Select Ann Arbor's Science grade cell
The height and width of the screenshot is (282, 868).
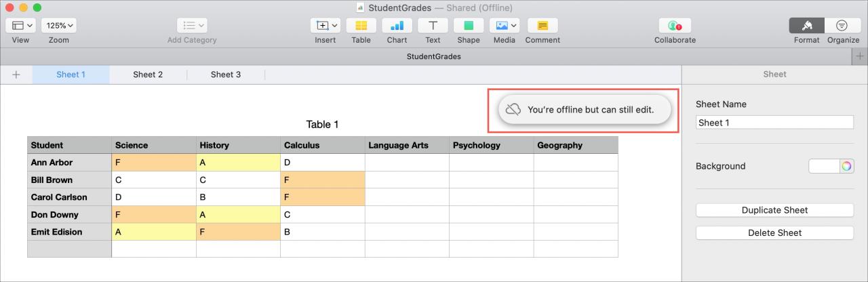154,163
